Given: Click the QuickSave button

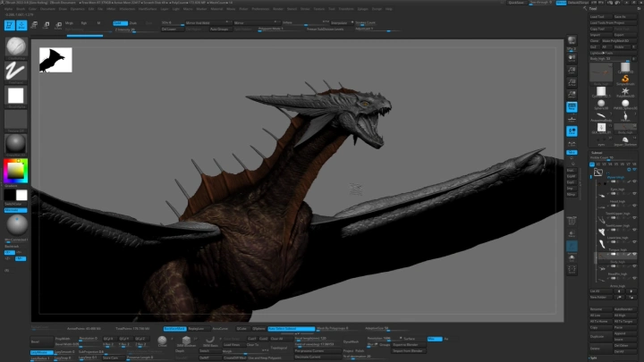Looking at the screenshot, I should [x=516, y=3].
